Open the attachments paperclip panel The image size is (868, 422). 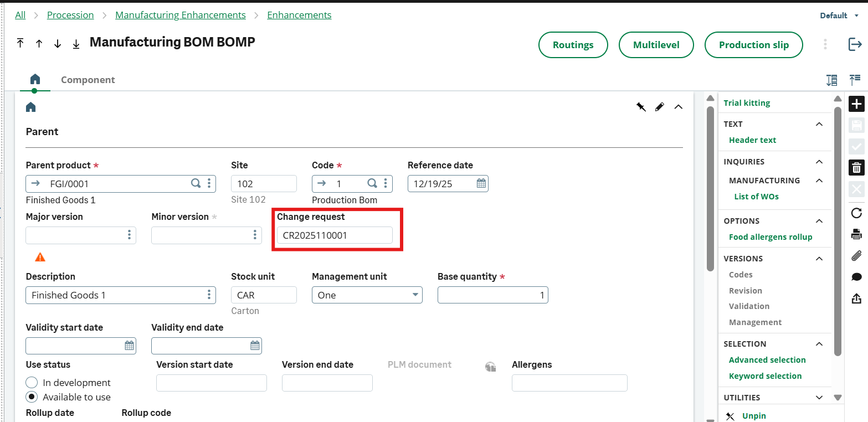(x=856, y=255)
